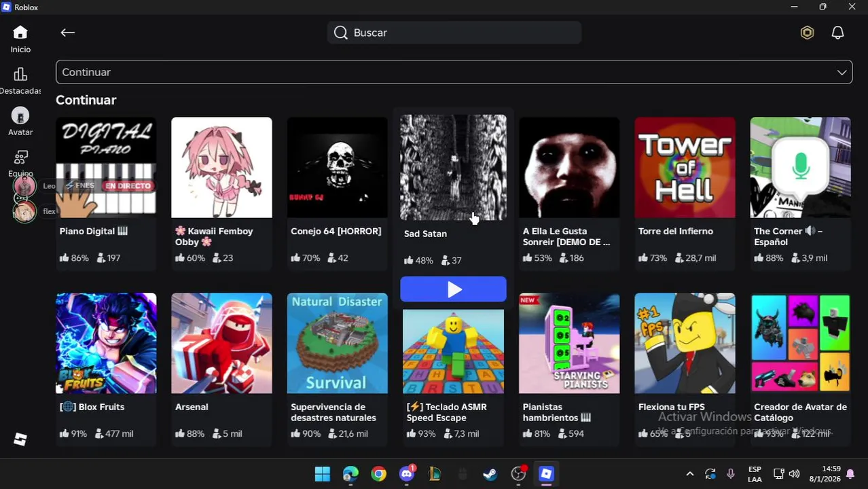Screen dimensions: 868x489
Task: Open Tower of Hell thumbnail
Action: click(685, 167)
